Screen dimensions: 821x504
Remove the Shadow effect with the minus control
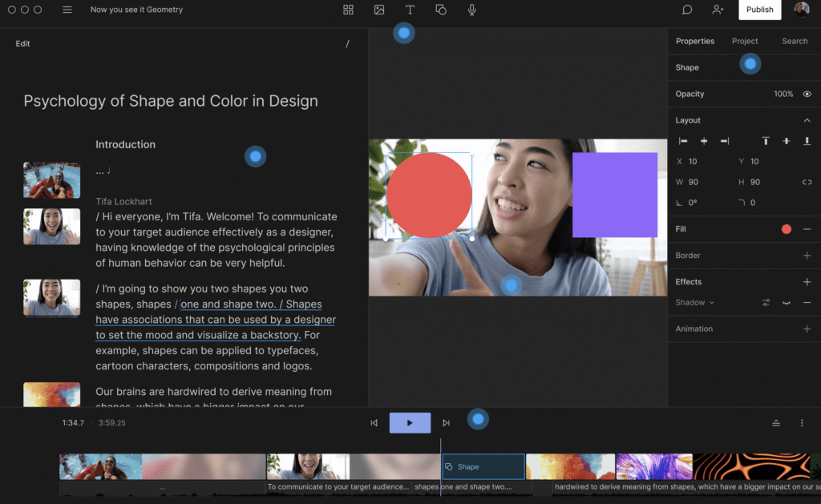pos(807,303)
